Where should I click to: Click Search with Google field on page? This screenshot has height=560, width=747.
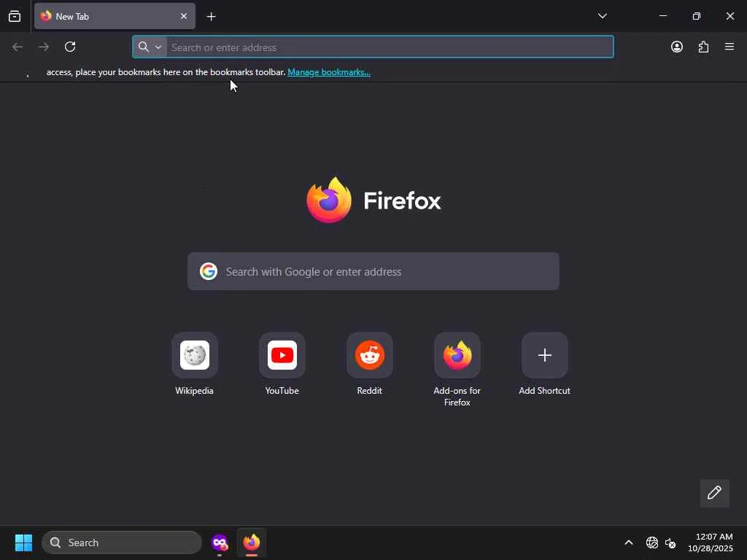coord(373,271)
